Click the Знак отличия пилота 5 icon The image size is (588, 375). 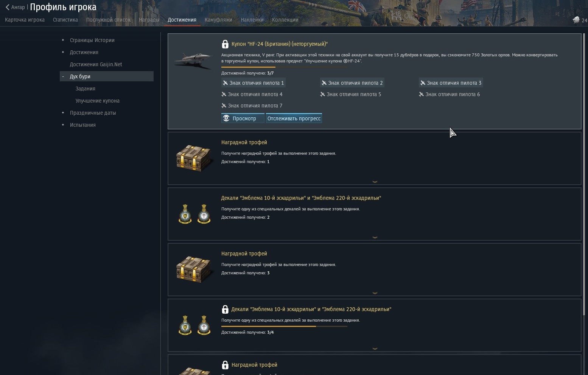point(322,94)
